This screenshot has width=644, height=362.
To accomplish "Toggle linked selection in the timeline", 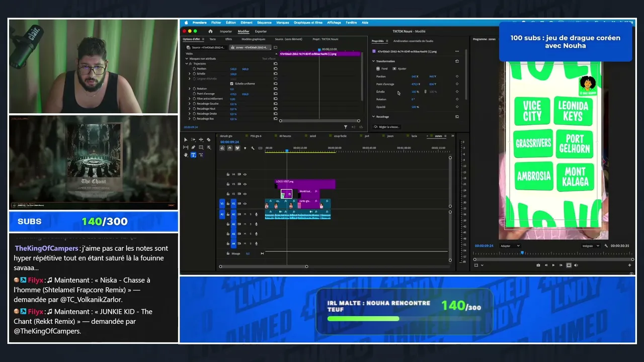I will pyautogui.click(x=237, y=148).
